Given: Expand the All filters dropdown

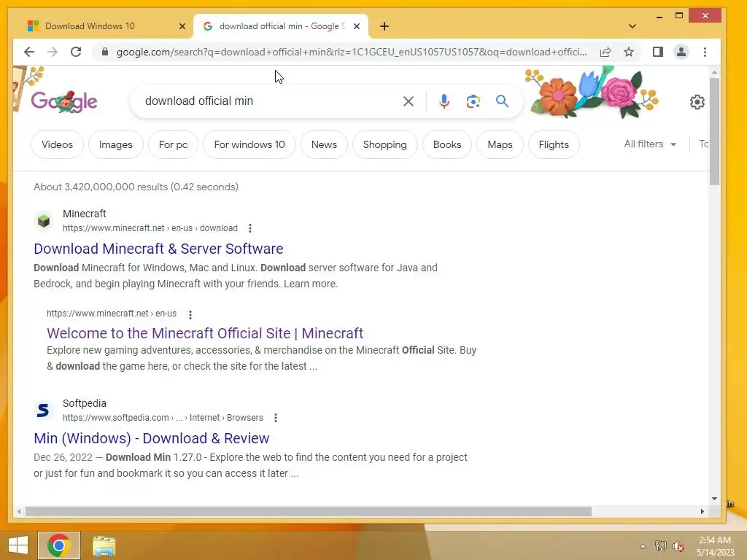Looking at the screenshot, I should click(650, 144).
